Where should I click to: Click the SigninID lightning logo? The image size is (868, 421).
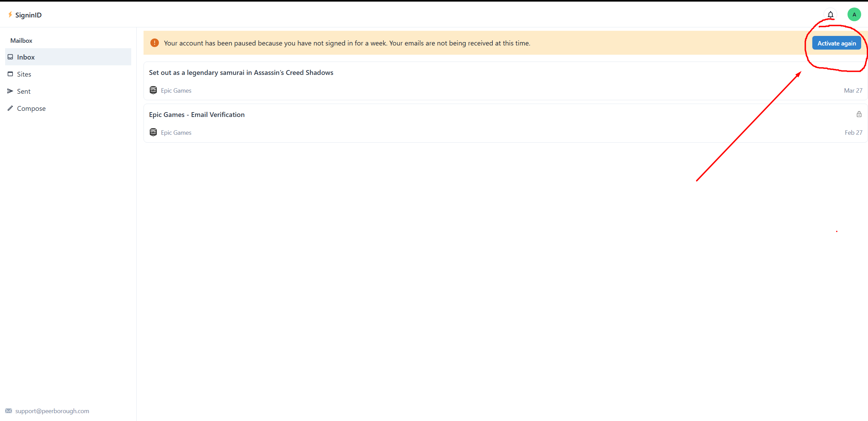pyautogui.click(x=10, y=14)
